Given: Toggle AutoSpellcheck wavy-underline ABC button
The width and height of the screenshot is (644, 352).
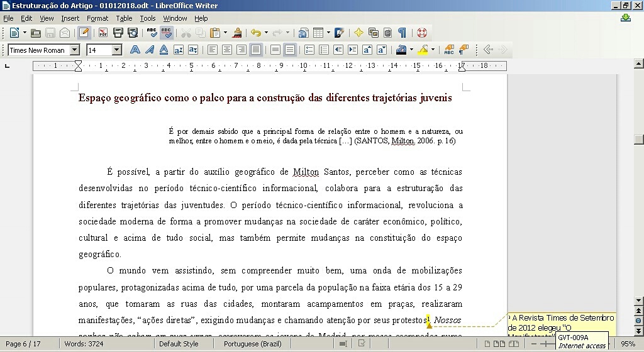Looking at the screenshot, I should 167,33.
